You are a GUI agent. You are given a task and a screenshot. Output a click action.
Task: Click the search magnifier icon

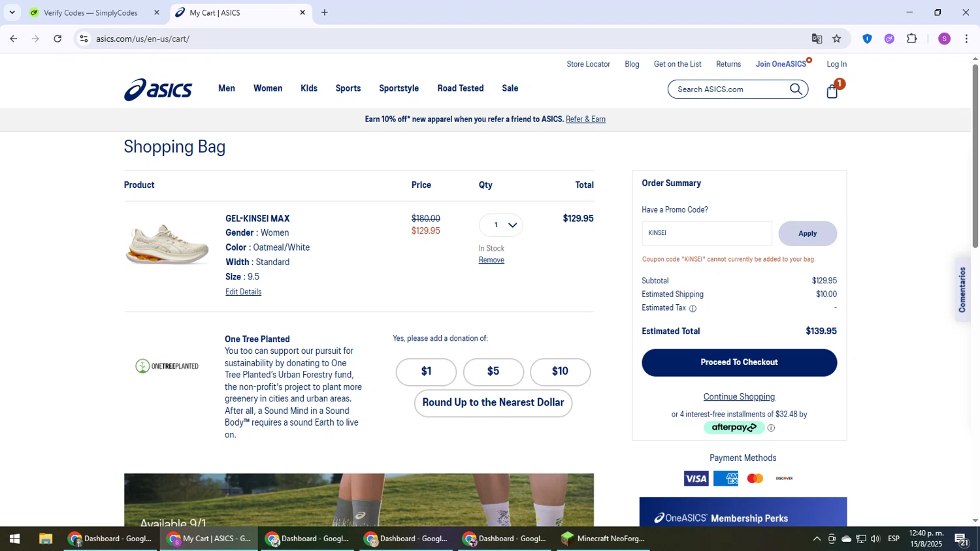(796, 89)
